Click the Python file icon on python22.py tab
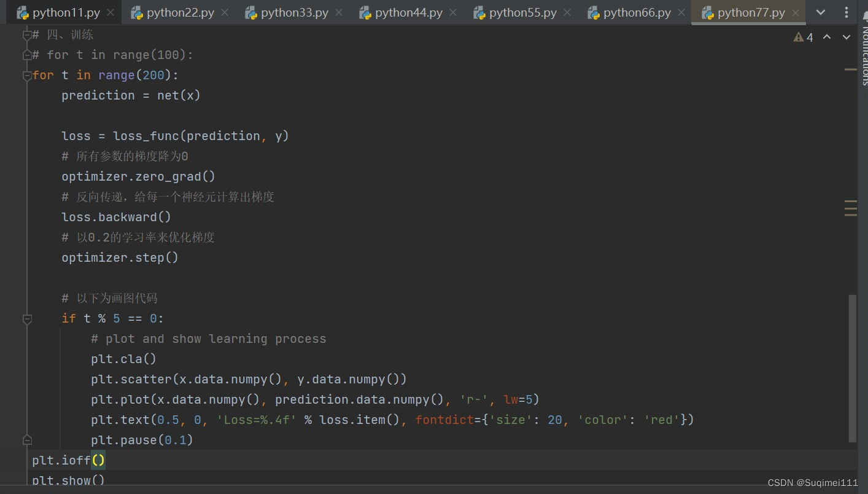This screenshot has height=494, width=868. pos(137,13)
